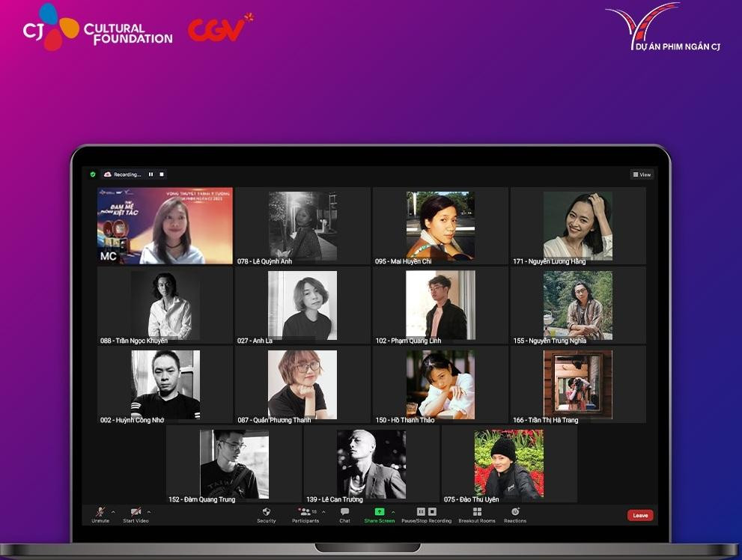Select the MC video tile
This screenshot has width=742, height=560.
[165, 226]
